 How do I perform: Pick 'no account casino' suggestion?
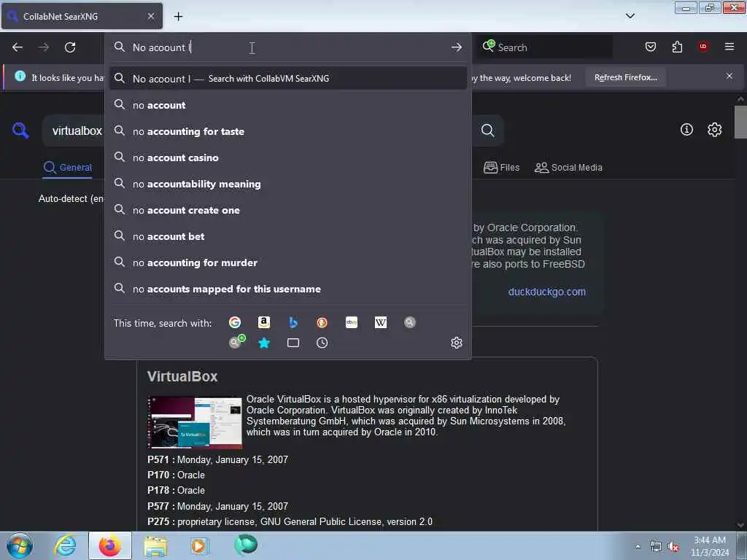click(x=287, y=157)
